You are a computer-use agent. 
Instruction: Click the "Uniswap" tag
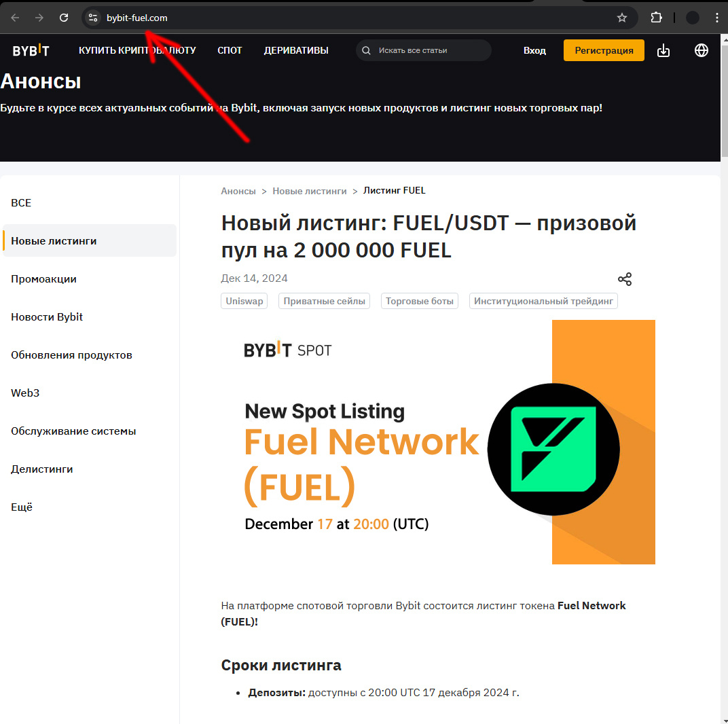click(x=244, y=301)
